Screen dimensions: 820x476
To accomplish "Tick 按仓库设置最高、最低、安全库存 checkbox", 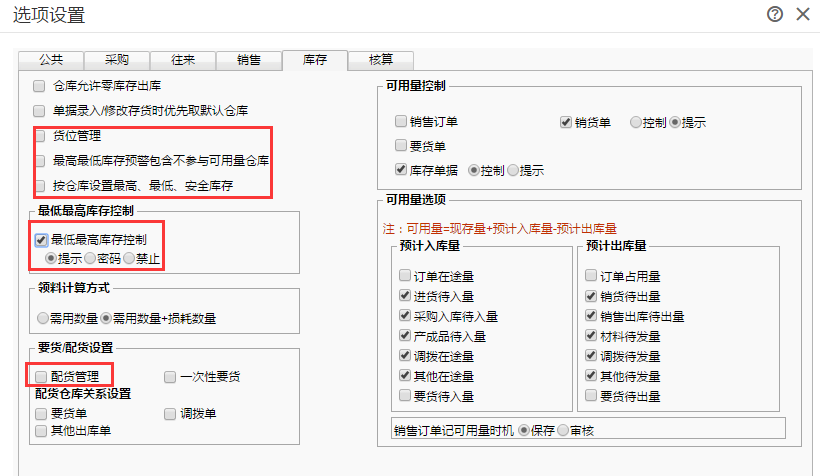I will (x=40, y=186).
